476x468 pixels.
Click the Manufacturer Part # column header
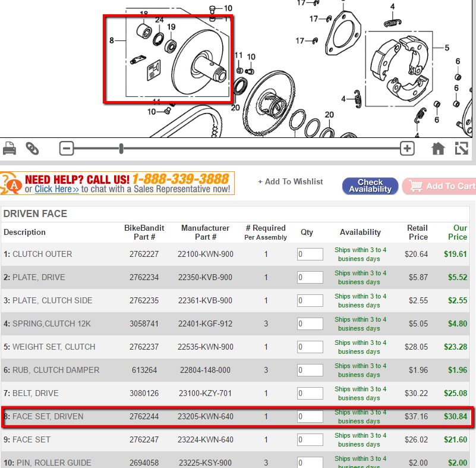point(205,233)
